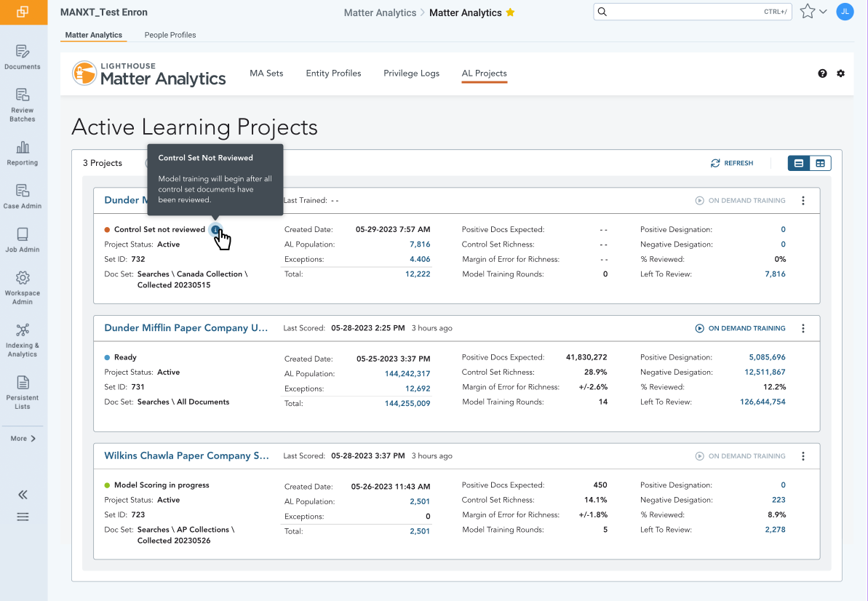Click AL Population value 144,242,317

(407, 373)
